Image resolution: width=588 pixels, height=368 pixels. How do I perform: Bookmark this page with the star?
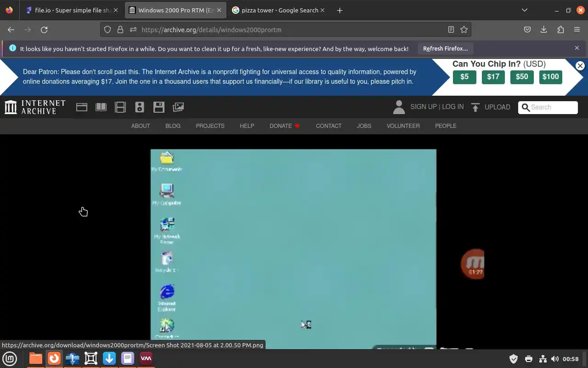click(x=464, y=29)
